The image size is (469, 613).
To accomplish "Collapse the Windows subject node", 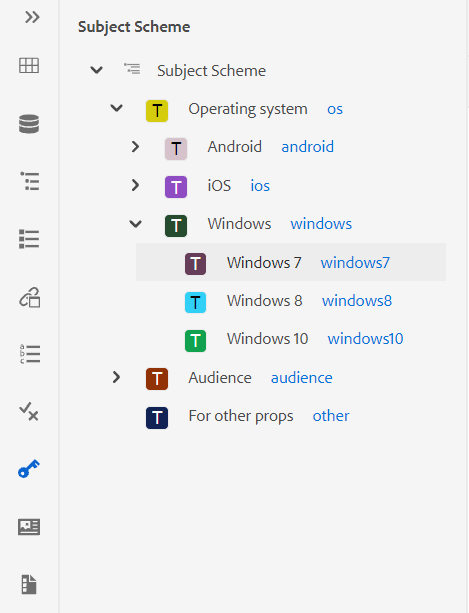I will 136,224.
